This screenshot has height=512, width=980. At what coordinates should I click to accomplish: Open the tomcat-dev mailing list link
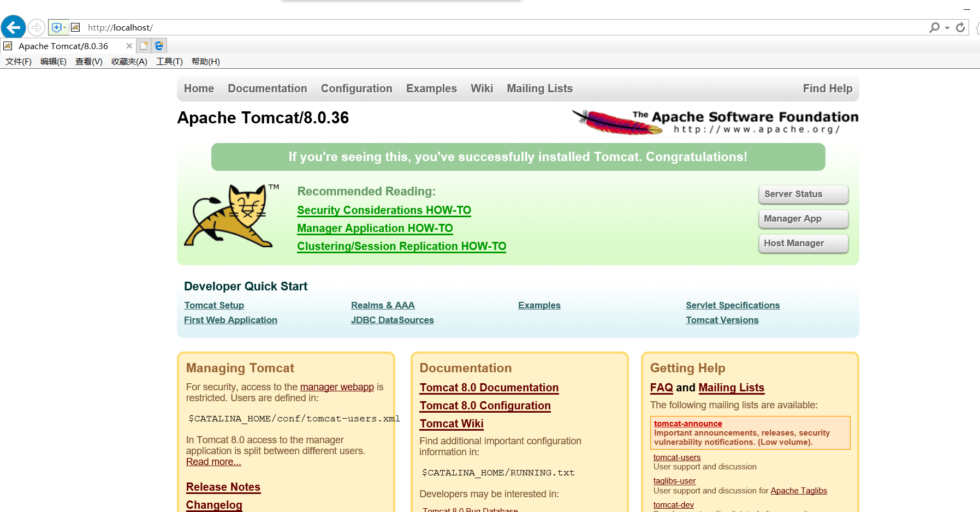[674, 505]
